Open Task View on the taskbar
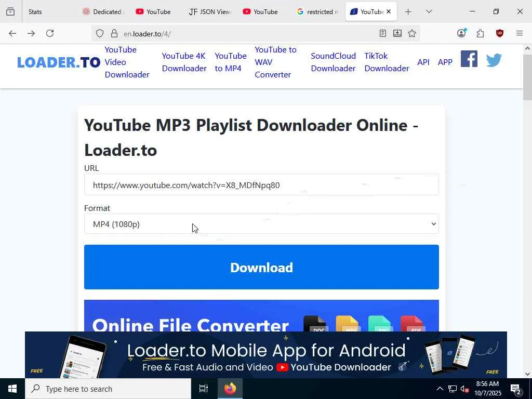This screenshot has height=399, width=532. (203, 389)
